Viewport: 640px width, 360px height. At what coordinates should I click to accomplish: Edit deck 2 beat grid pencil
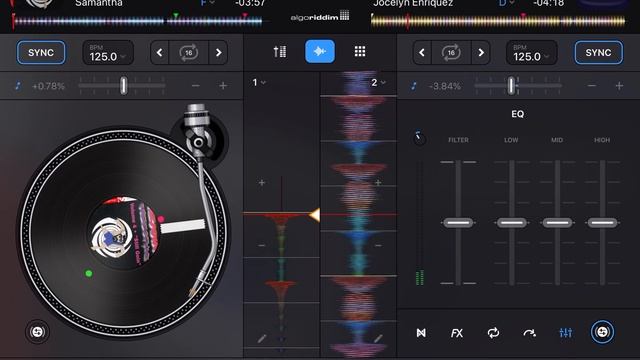(x=378, y=338)
